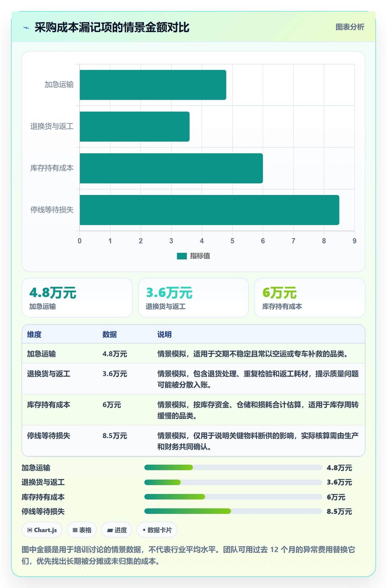The height and width of the screenshot is (588, 387).
Task: Click the 库存持有成本 chart bar
Action: [171, 168]
